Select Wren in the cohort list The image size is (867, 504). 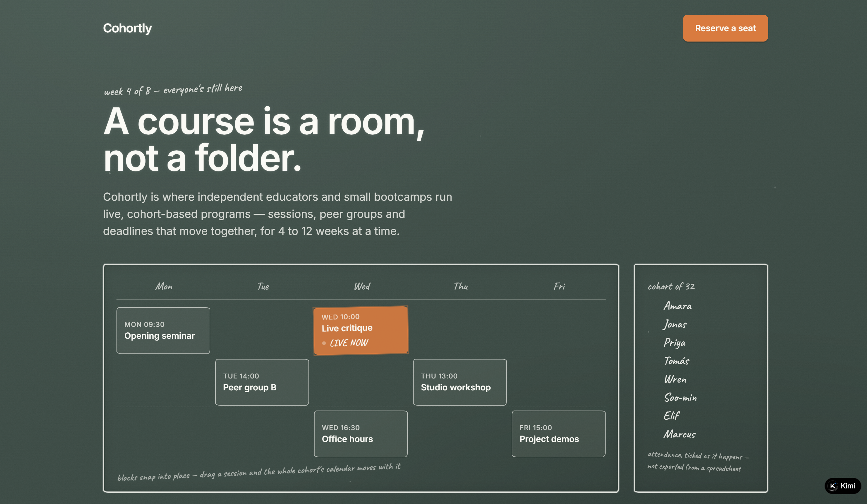point(675,379)
